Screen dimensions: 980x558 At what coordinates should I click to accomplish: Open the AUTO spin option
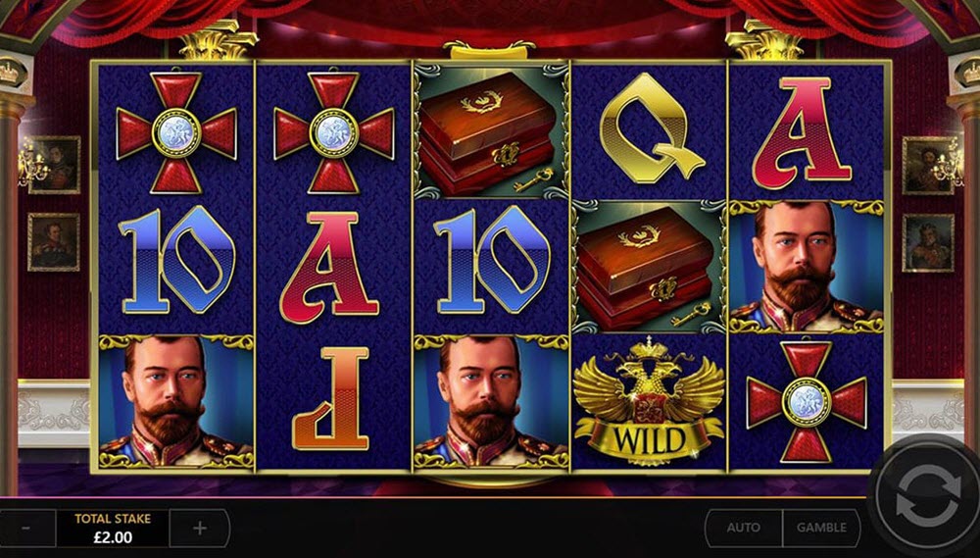click(x=743, y=528)
